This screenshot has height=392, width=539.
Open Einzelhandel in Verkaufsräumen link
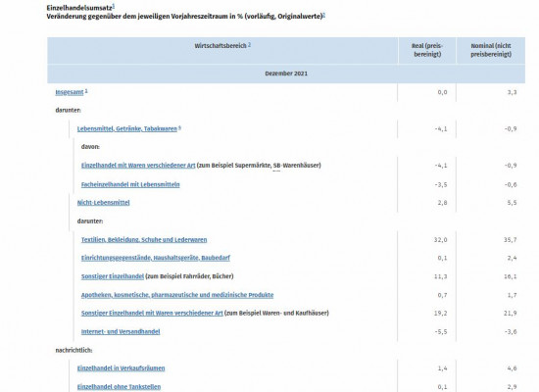click(121, 368)
